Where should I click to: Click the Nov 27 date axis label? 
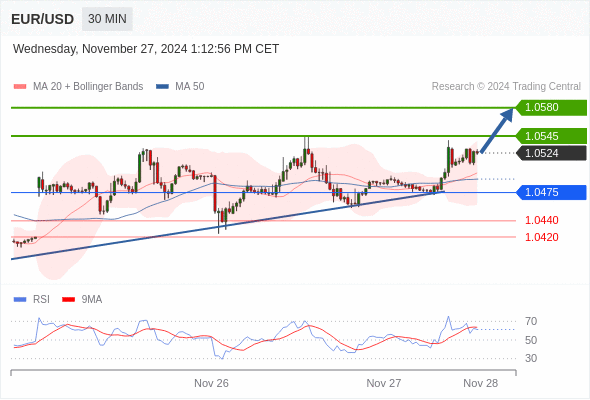point(383,383)
